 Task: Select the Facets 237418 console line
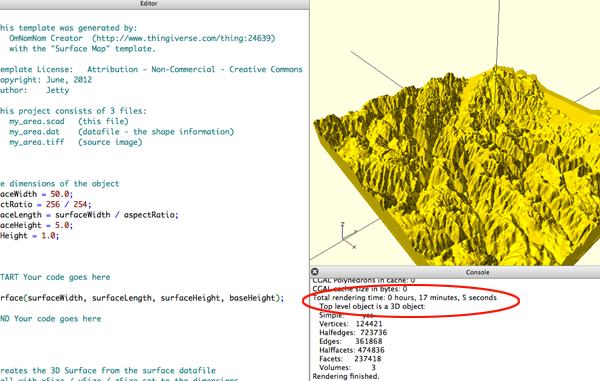click(x=350, y=359)
